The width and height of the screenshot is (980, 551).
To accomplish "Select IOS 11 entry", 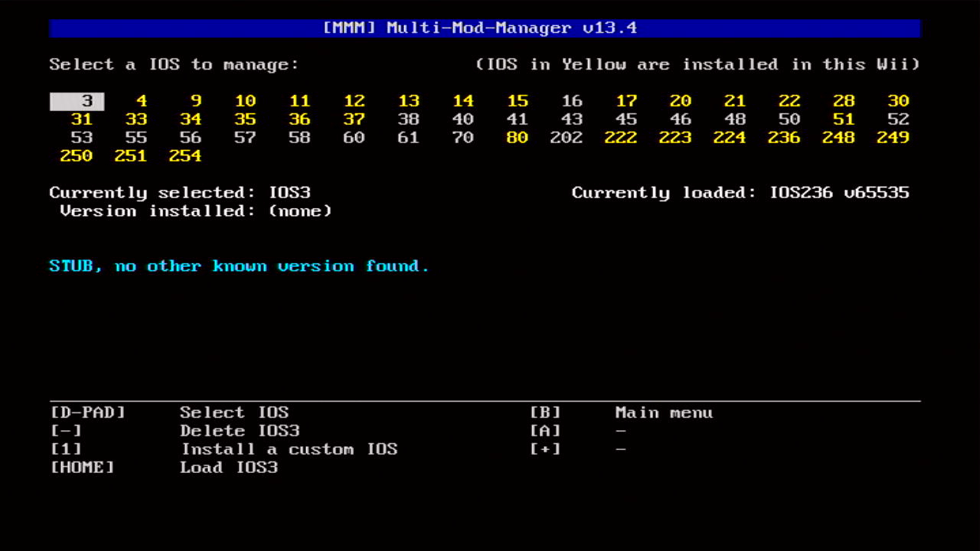I will 299,101.
